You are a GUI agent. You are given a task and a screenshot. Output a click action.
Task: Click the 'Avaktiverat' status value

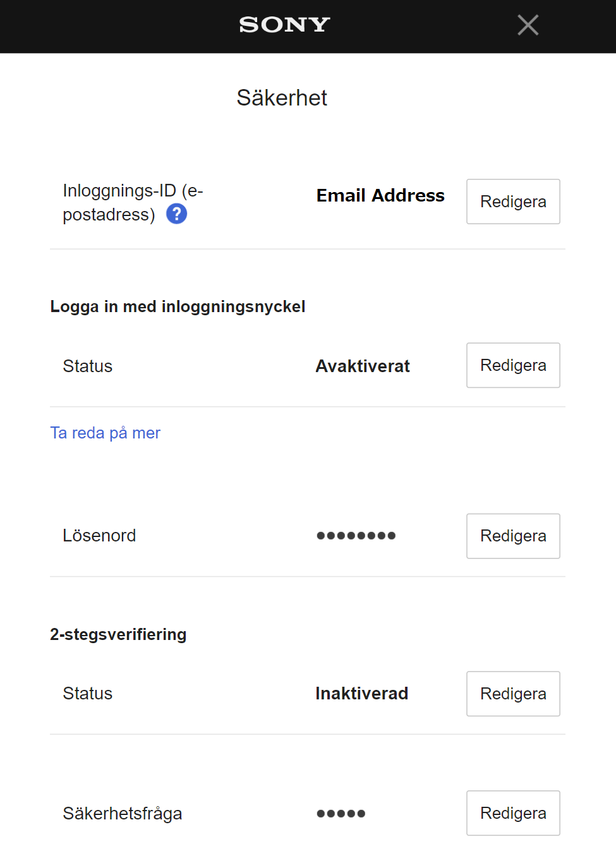[363, 366]
